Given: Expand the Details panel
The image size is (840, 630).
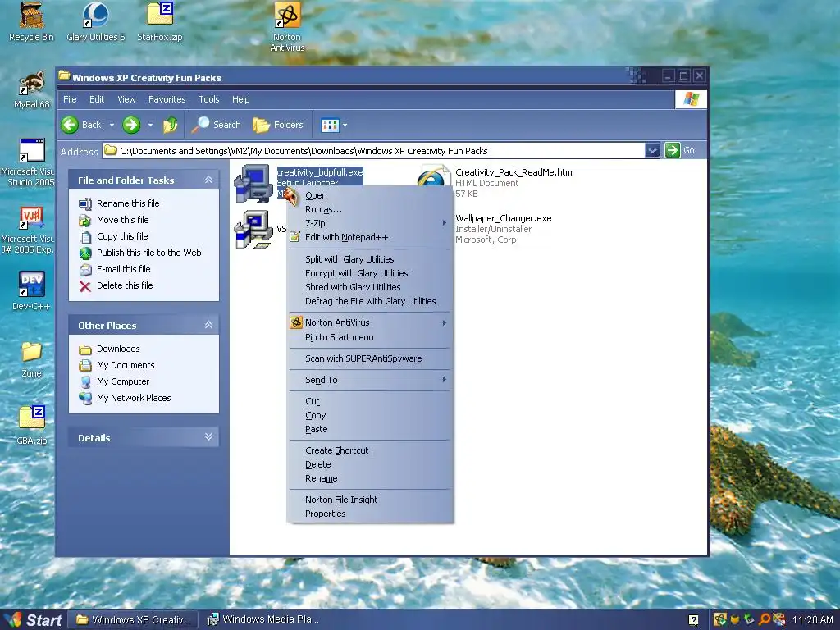Looking at the screenshot, I should tap(208, 437).
